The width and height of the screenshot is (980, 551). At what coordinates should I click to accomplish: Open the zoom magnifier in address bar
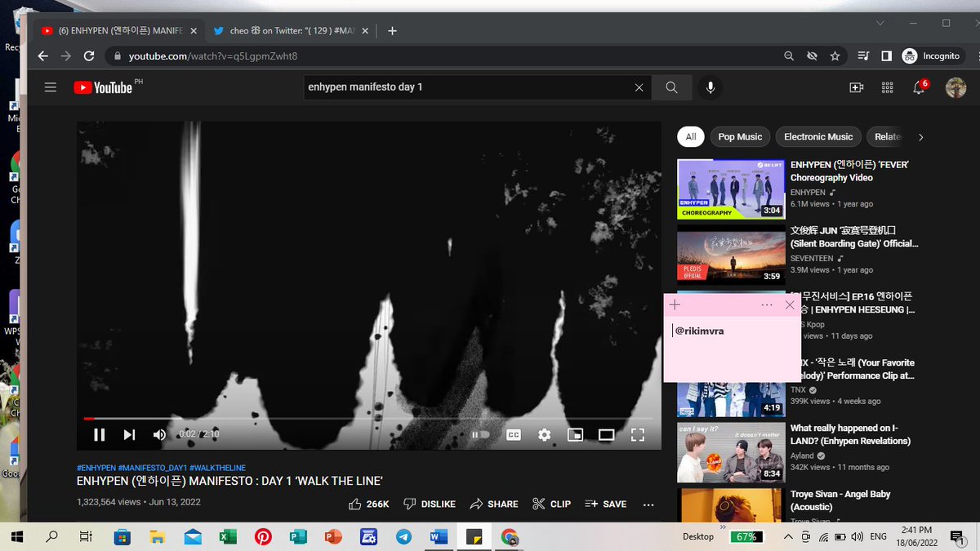coord(788,56)
